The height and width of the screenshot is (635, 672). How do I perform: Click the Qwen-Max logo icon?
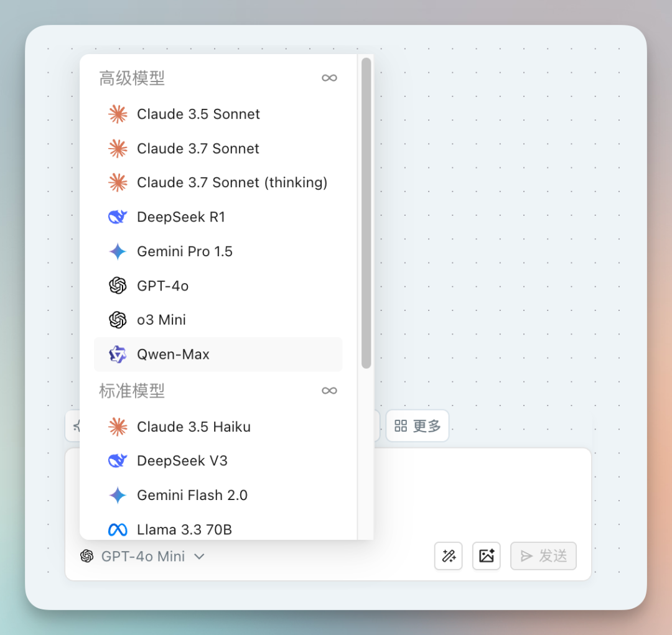coord(118,355)
